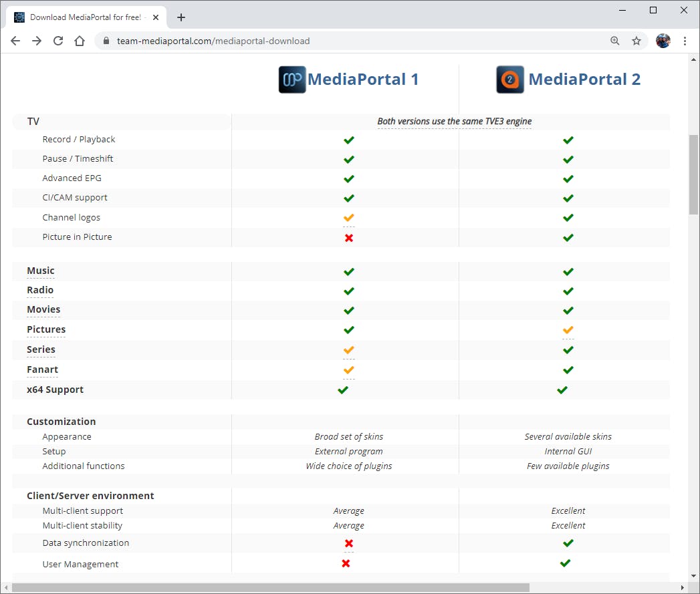Open the Chrome profile avatar
Image resolution: width=700 pixels, height=594 pixels.
pos(663,41)
